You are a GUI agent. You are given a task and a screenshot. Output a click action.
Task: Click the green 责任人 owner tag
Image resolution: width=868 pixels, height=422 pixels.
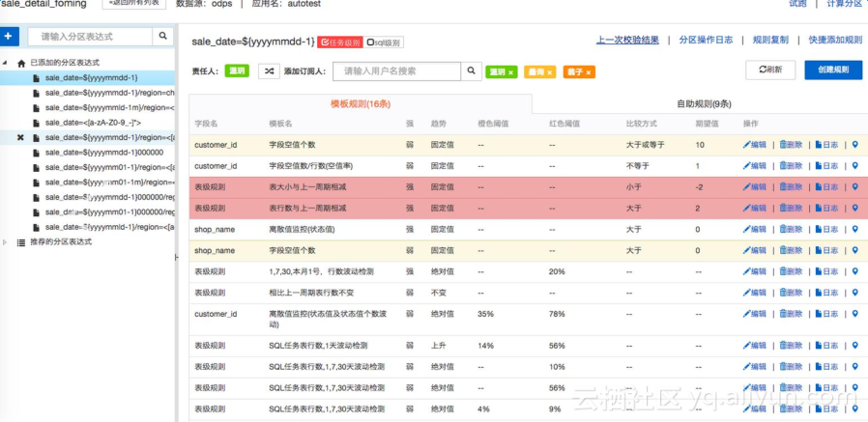(x=237, y=70)
